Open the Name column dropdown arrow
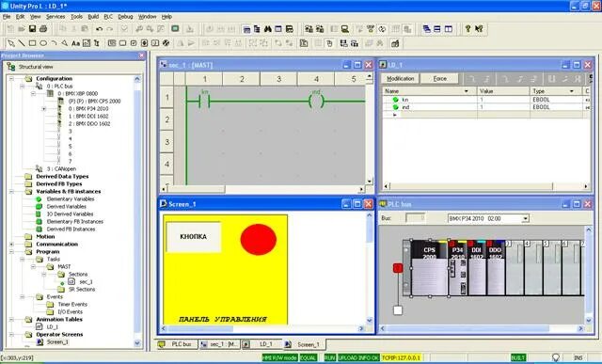The height and width of the screenshot is (364, 602). [467, 91]
